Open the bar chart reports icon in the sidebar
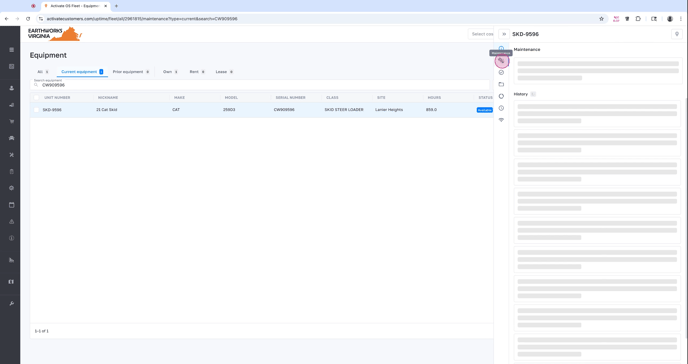Image resolution: width=688 pixels, height=364 pixels. point(11,260)
